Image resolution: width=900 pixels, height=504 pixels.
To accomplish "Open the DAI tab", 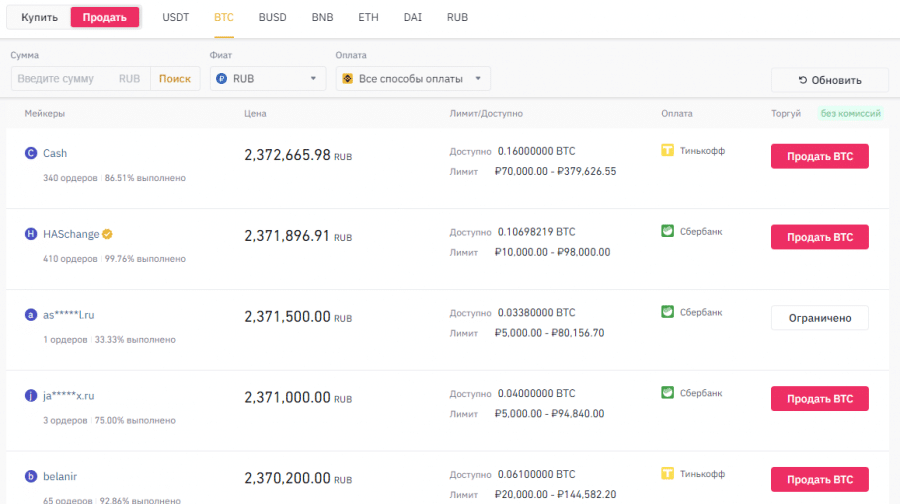I will 413,17.
